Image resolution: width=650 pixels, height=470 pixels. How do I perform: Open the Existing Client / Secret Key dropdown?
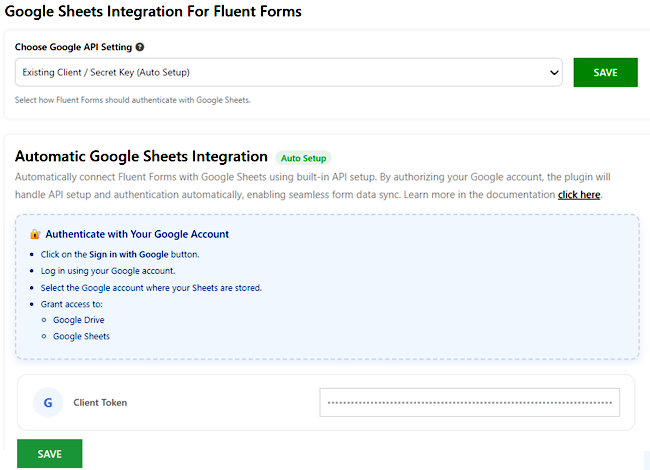tap(288, 72)
